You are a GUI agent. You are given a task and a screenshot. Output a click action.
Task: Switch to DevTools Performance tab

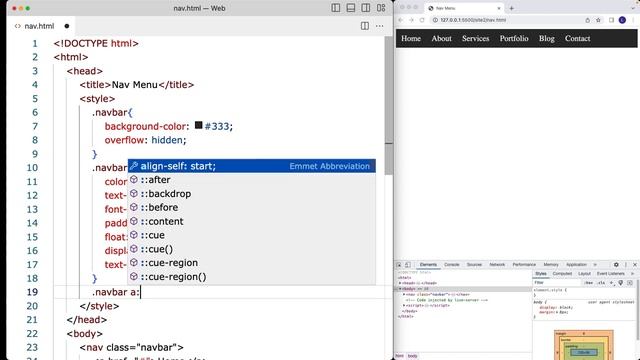524,264
